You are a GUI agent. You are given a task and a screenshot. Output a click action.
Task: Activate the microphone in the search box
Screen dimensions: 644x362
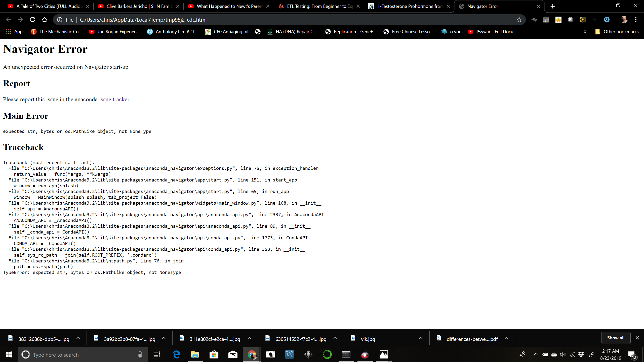[x=140, y=354]
